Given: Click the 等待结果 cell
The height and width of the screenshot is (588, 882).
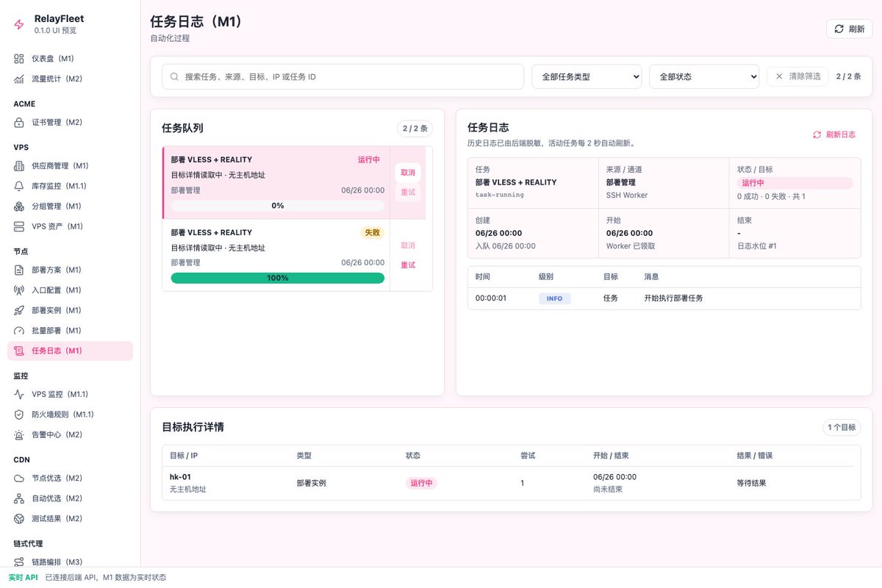Looking at the screenshot, I should pyautogui.click(x=752, y=484).
